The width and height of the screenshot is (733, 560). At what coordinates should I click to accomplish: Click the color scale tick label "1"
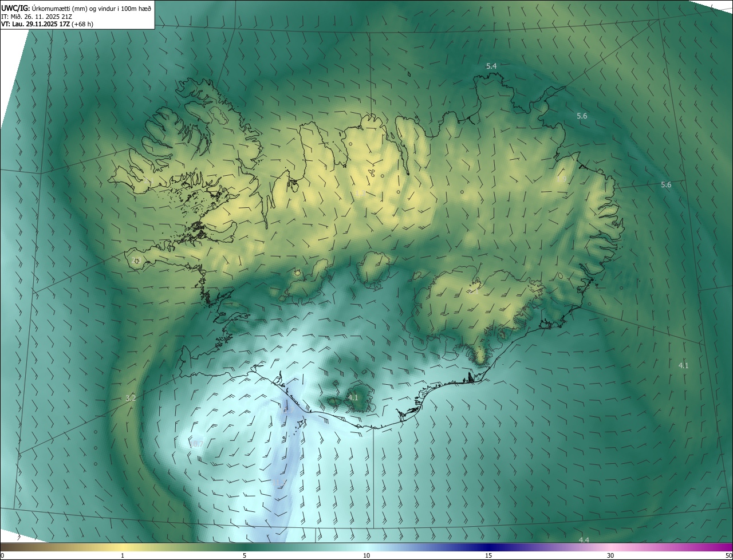pos(123,556)
